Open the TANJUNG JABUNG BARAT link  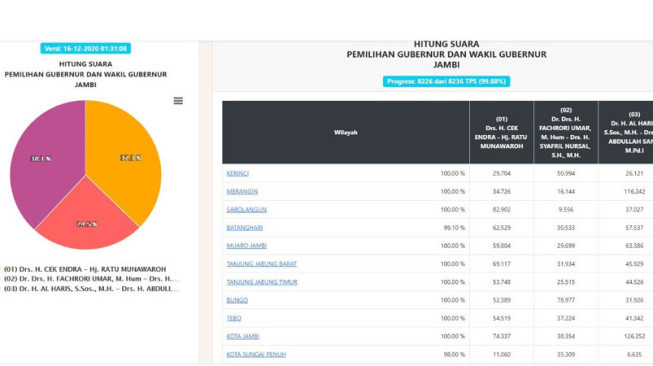click(x=262, y=264)
